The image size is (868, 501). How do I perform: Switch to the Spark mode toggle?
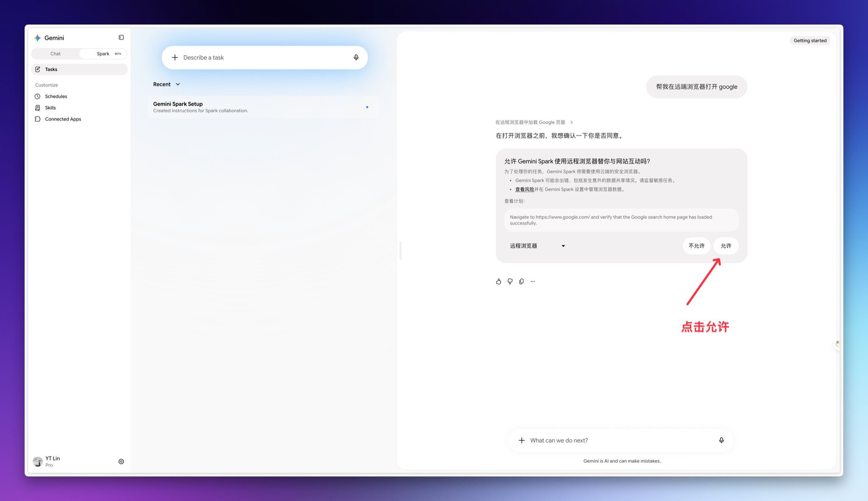coord(103,54)
